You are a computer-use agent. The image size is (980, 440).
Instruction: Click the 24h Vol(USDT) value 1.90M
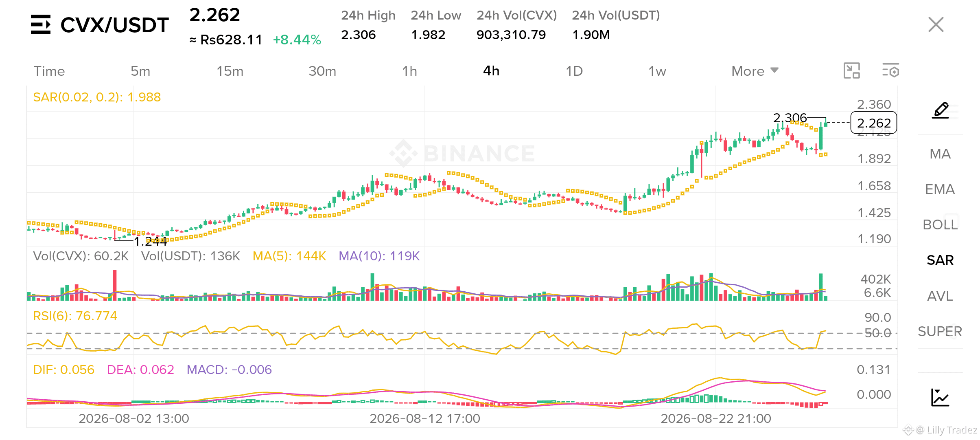pos(591,35)
